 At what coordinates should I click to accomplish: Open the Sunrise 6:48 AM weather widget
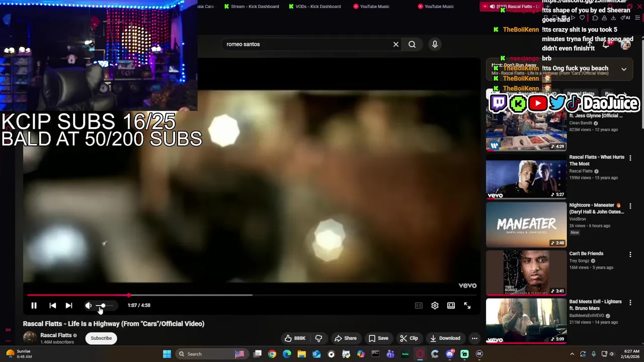(18, 354)
